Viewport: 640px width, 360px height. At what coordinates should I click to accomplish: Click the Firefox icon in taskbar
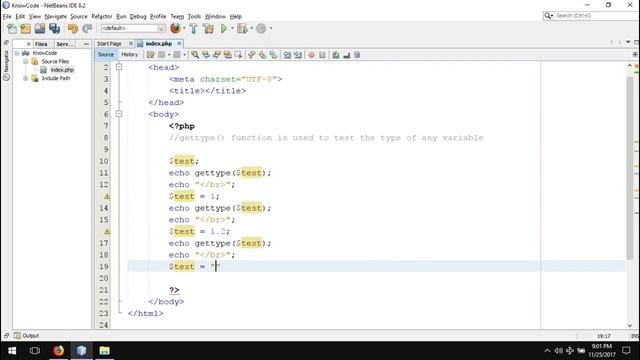pyautogui.click(x=58, y=351)
